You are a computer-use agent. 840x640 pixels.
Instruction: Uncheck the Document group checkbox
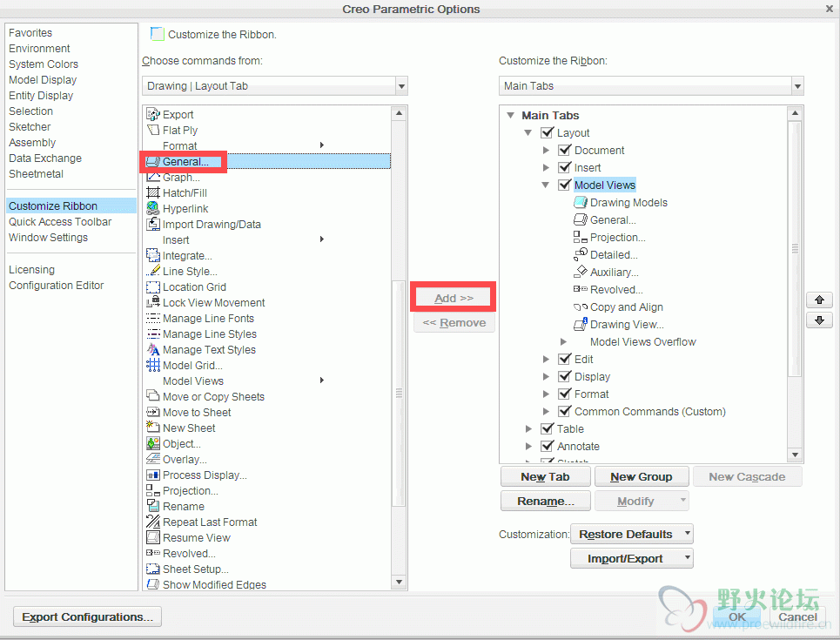click(x=564, y=150)
